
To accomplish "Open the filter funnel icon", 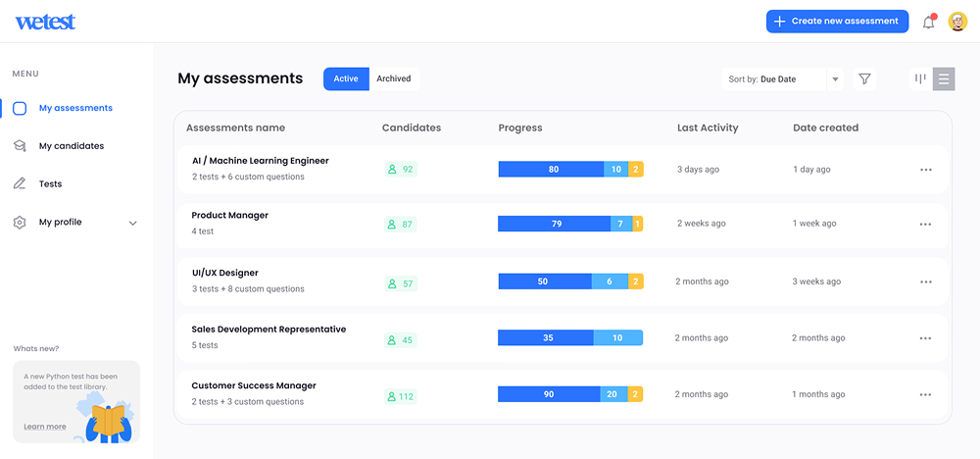I will [864, 78].
